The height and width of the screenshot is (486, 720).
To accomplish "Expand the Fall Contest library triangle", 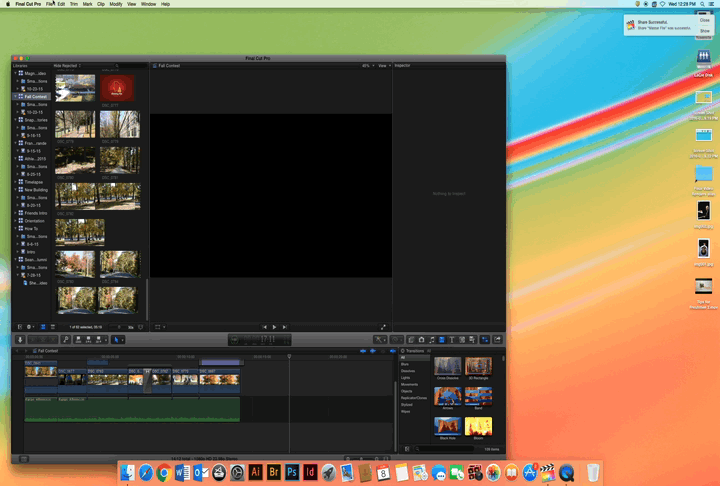I will [15, 97].
